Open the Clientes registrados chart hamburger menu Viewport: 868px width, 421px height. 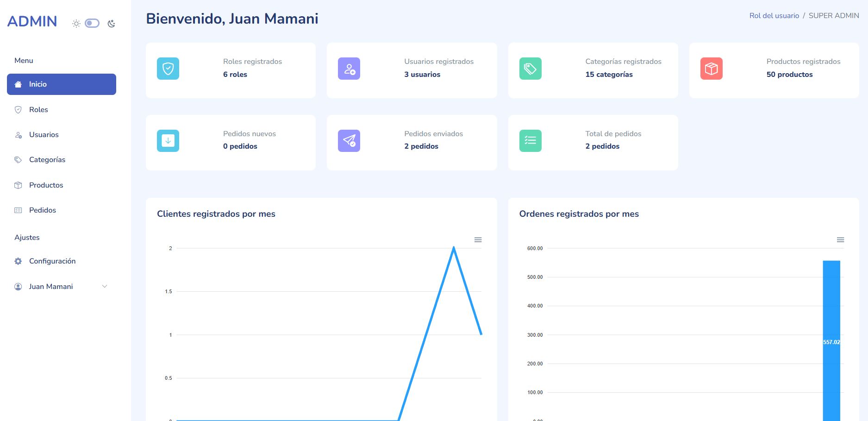tap(478, 240)
